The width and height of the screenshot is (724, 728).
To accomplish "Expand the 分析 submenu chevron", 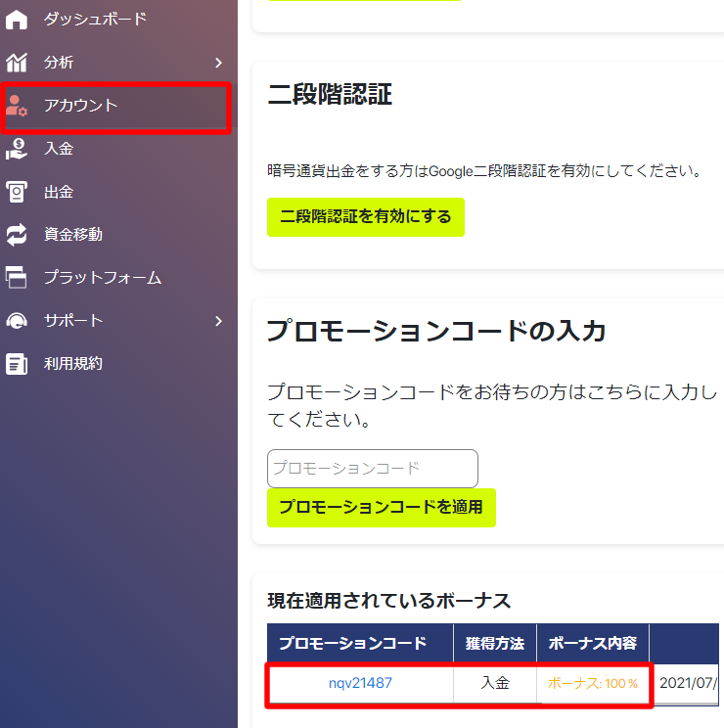I will tap(218, 63).
